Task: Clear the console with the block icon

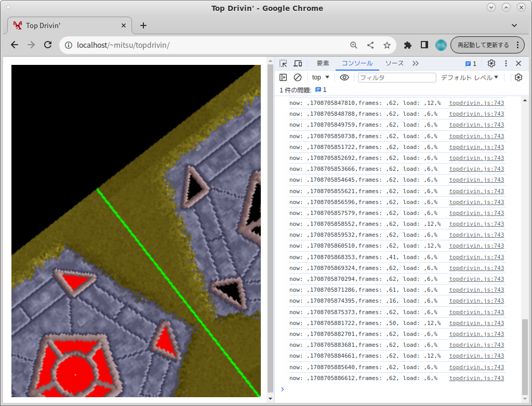Action: coord(298,77)
